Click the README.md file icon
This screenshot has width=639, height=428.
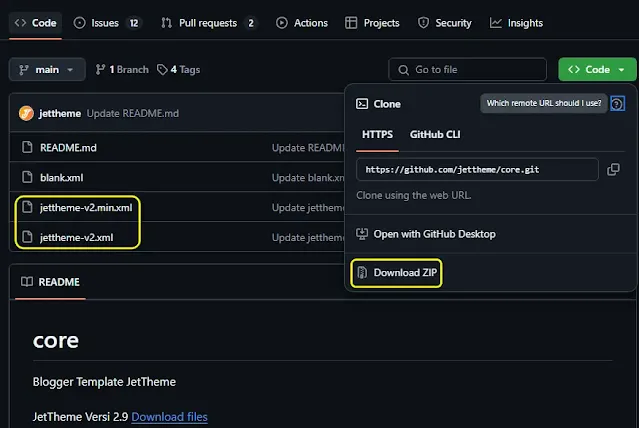(27, 147)
